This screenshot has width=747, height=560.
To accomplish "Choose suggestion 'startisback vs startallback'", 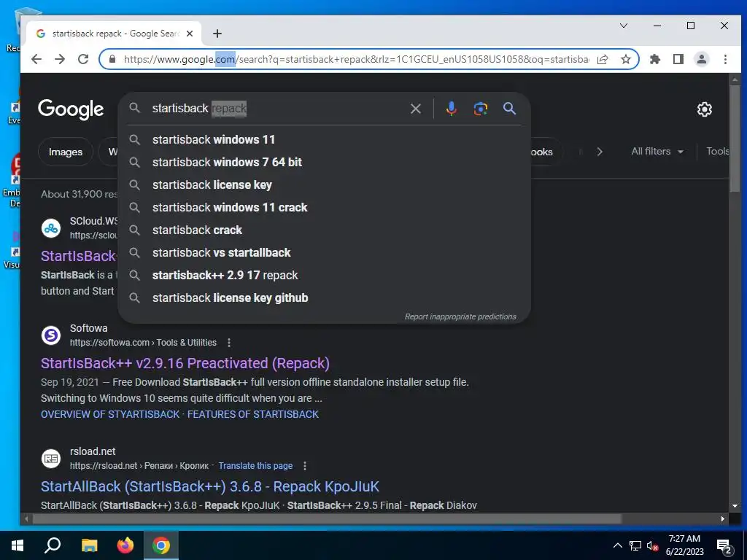I will point(325,253).
